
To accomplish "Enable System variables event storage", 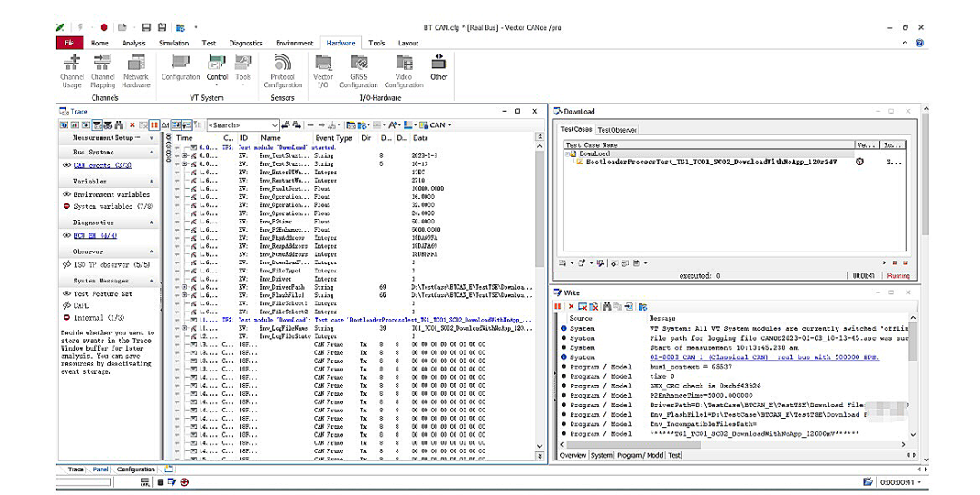I will click(66, 206).
